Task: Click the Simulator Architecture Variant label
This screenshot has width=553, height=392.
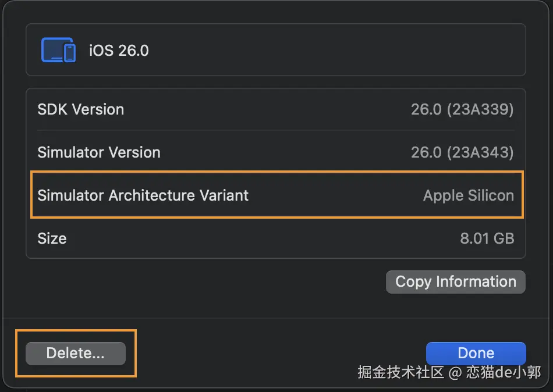Action: [x=143, y=195]
